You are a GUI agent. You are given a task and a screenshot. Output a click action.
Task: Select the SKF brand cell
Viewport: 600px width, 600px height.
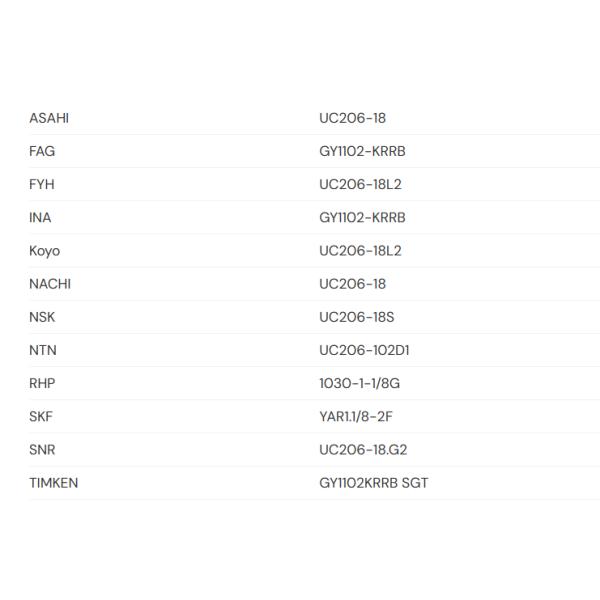coord(41,416)
